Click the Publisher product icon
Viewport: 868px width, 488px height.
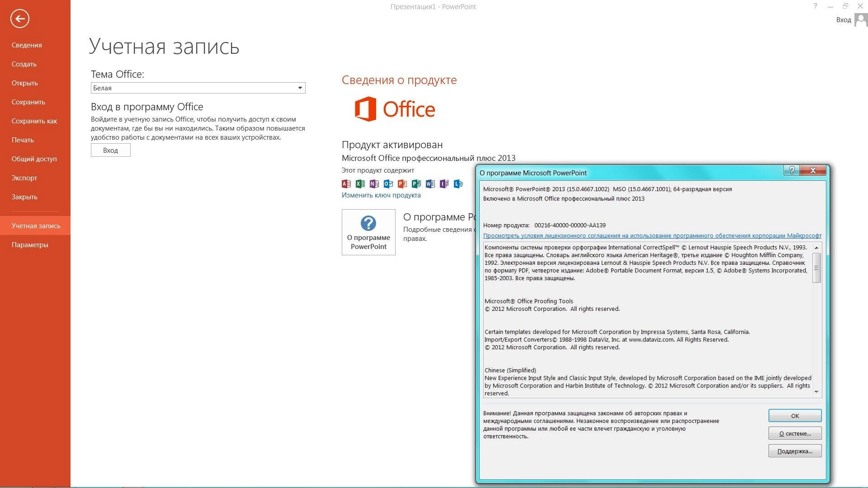[416, 183]
